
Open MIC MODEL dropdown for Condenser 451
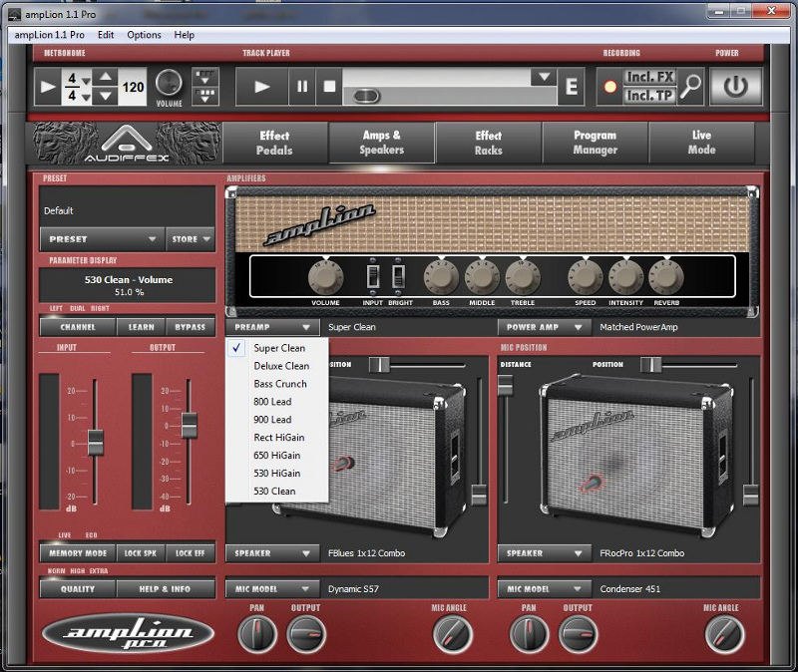[x=544, y=589]
